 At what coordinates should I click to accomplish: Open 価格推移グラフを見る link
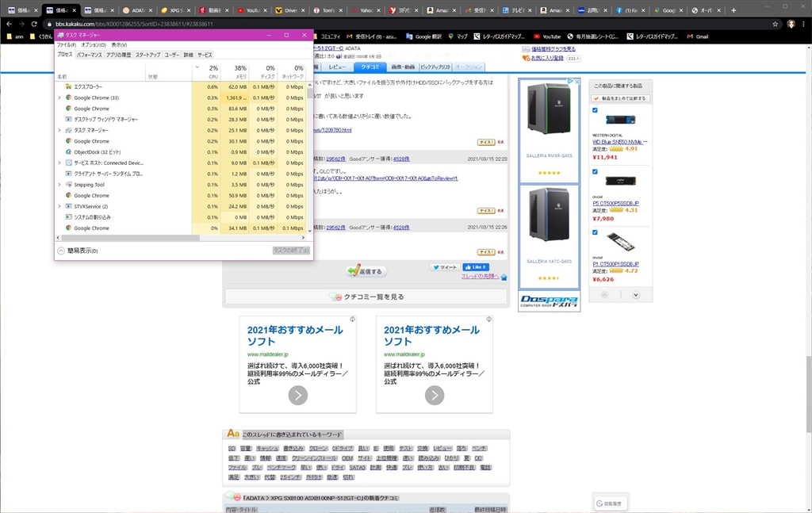pyautogui.click(x=553, y=48)
